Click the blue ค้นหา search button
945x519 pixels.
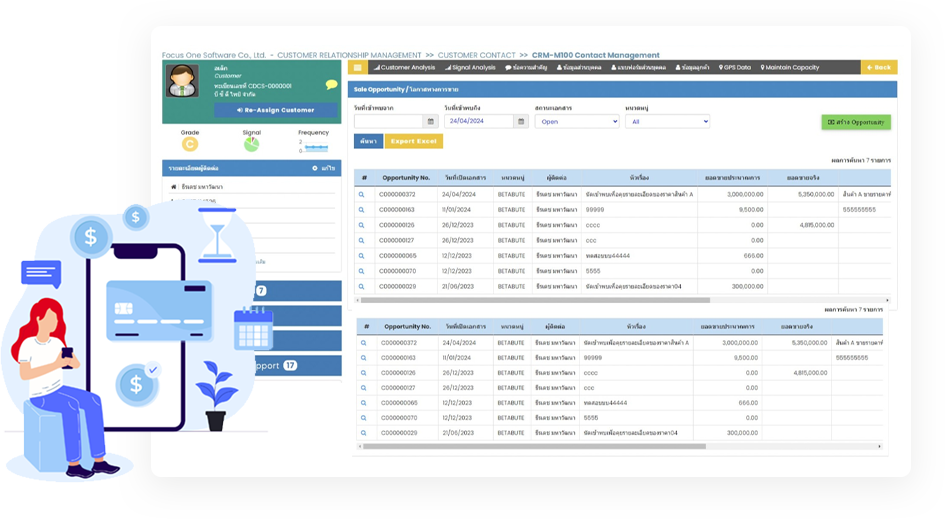pyautogui.click(x=368, y=141)
